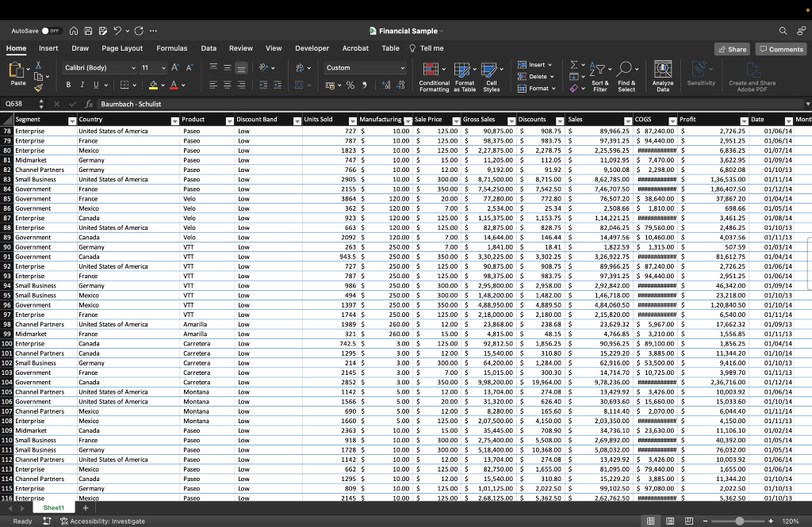Toggle Underline formatting
The image size is (812, 527).
(96, 85)
